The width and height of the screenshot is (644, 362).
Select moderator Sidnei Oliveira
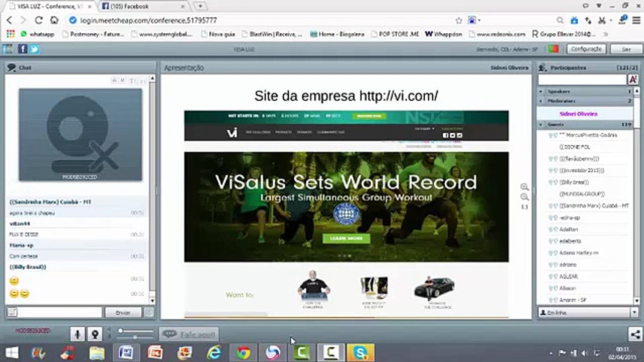coord(578,114)
